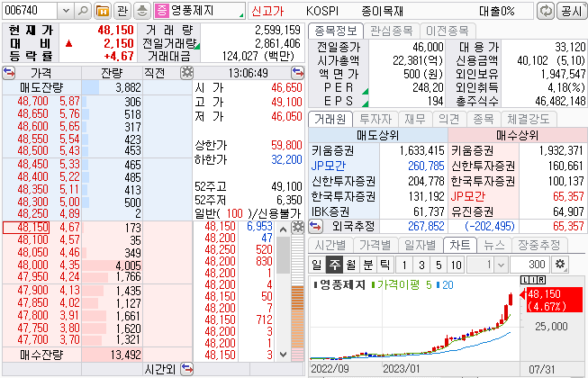
Task: Click the 48,700 ask price row
Action: 97,101
